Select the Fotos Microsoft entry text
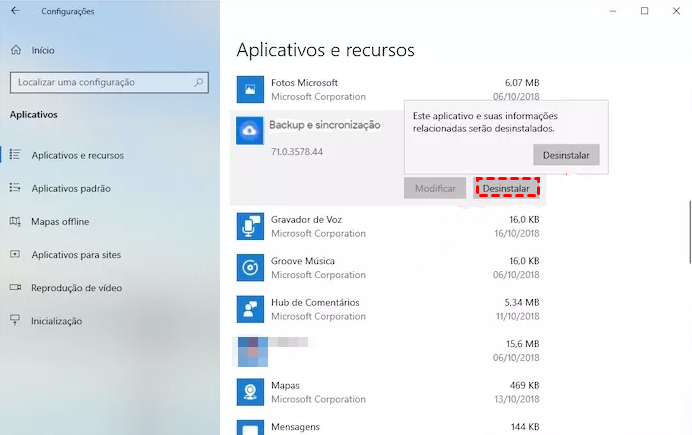 (304, 82)
